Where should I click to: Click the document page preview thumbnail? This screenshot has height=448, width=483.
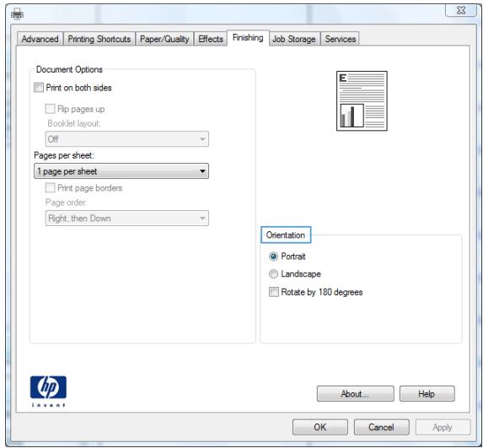(362, 101)
